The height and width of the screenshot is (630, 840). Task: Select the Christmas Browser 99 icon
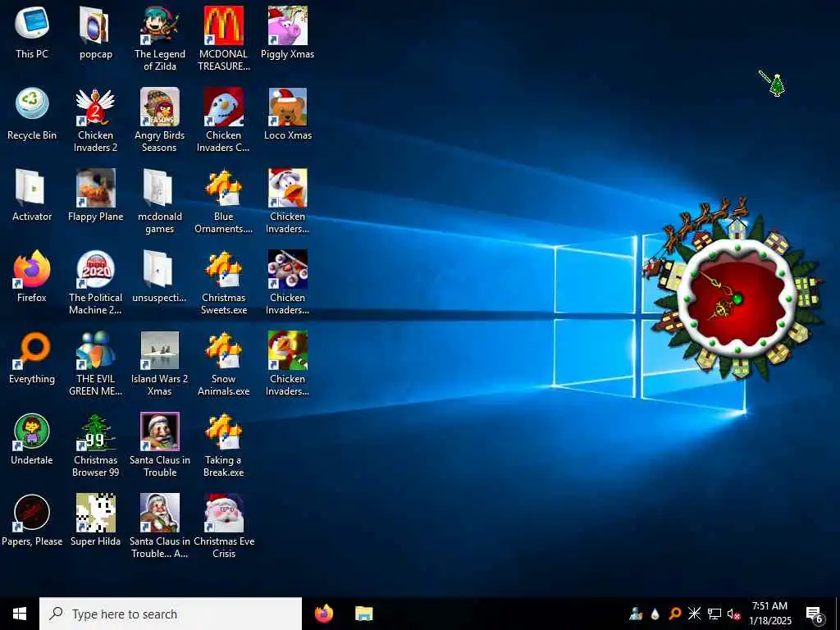pos(95,445)
